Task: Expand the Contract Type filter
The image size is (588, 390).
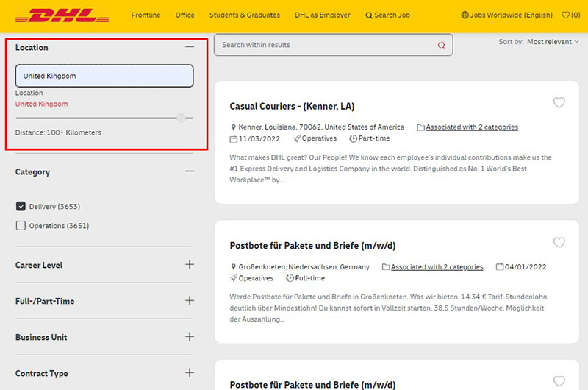Action: pos(190,373)
